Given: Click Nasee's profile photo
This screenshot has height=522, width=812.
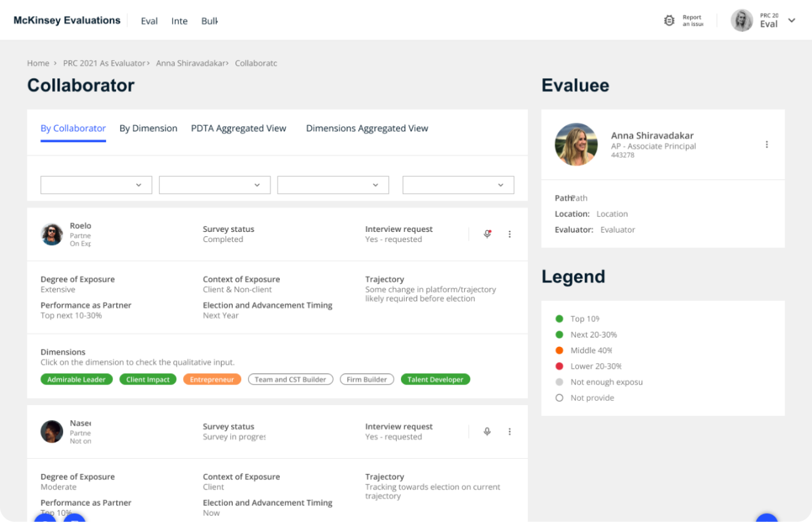Looking at the screenshot, I should point(52,432).
